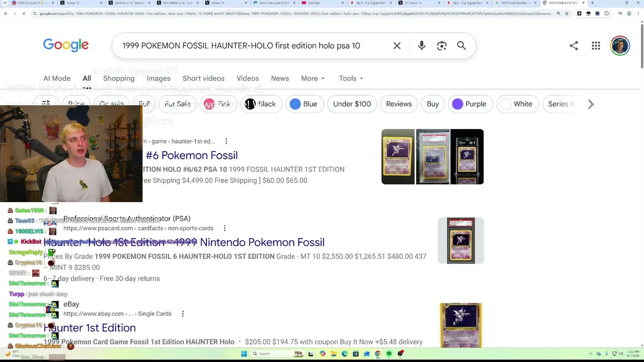The height and width of the screenshot is (362, 644).
Task: Open the Short videos tab
Action: coord(203,78)
